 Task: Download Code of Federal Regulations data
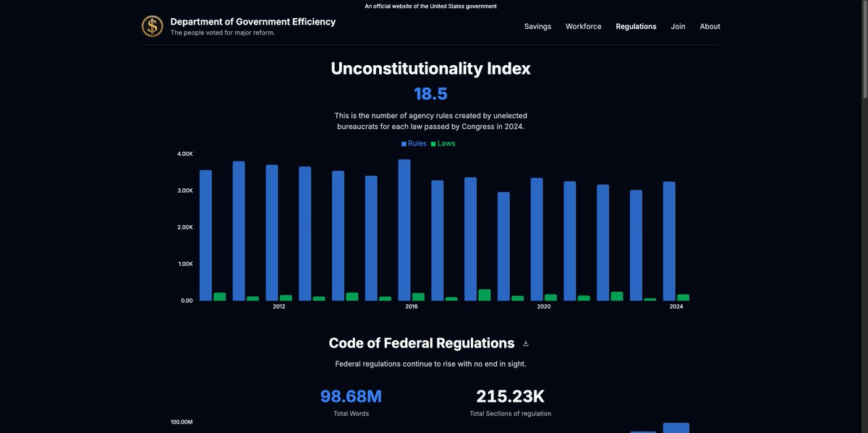tap(526, 343)
